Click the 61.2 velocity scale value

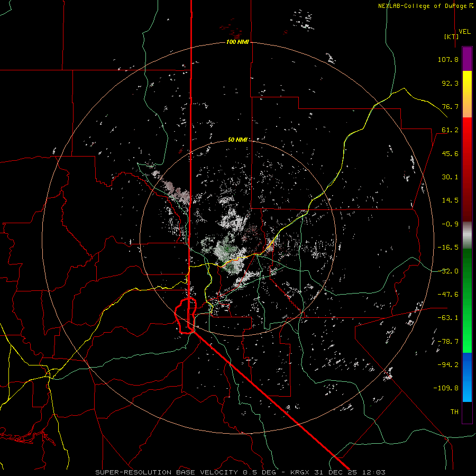(450, 130)
